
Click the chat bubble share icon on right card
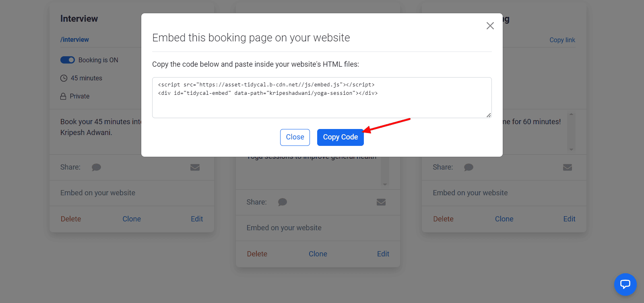click(469, 167)
